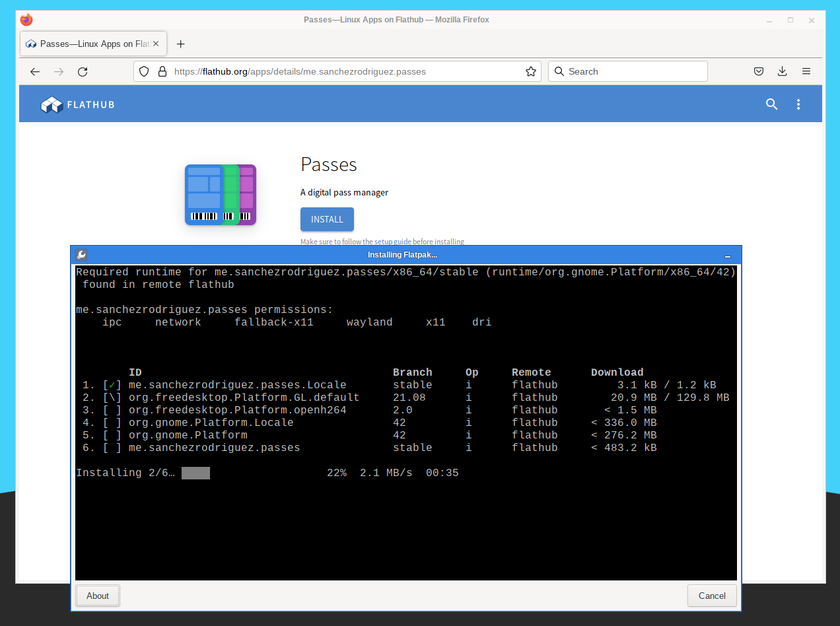Minimize the Firefox window

click(770, 20)
